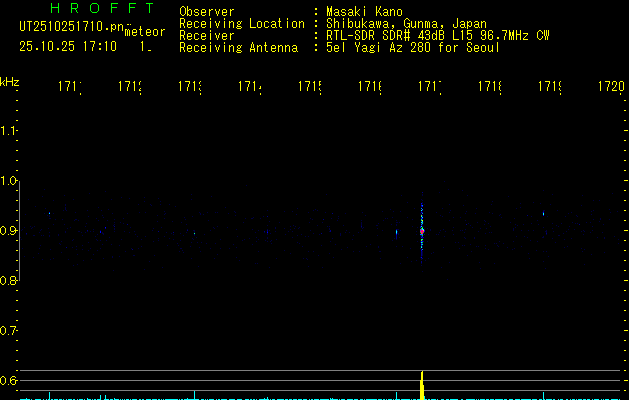The image size is (629, 400).
Task: Select 5el Yagi Az 280 for Seoul
Action: coord(413,48)
